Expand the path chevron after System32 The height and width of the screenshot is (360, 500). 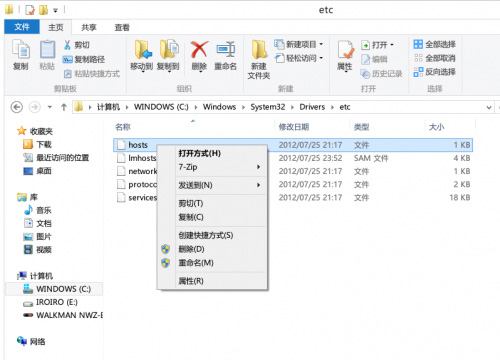[x=292, y=107]
